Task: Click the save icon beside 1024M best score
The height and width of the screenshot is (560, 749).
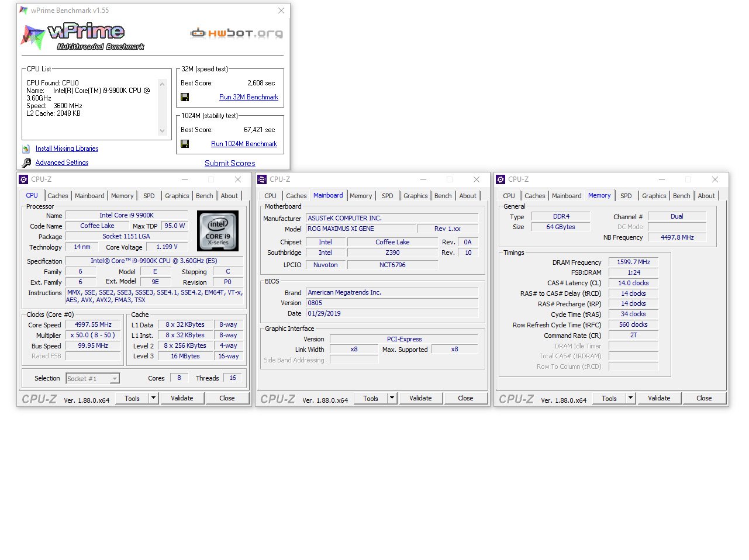Action: [x=185, y=144]
